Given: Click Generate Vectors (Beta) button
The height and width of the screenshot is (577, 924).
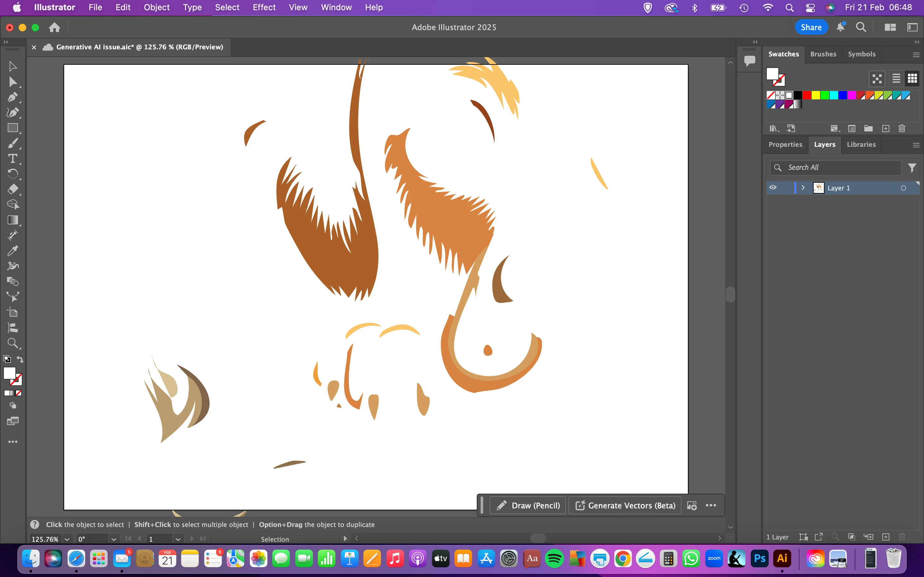Looking at the screenshot, I should 625,505.
